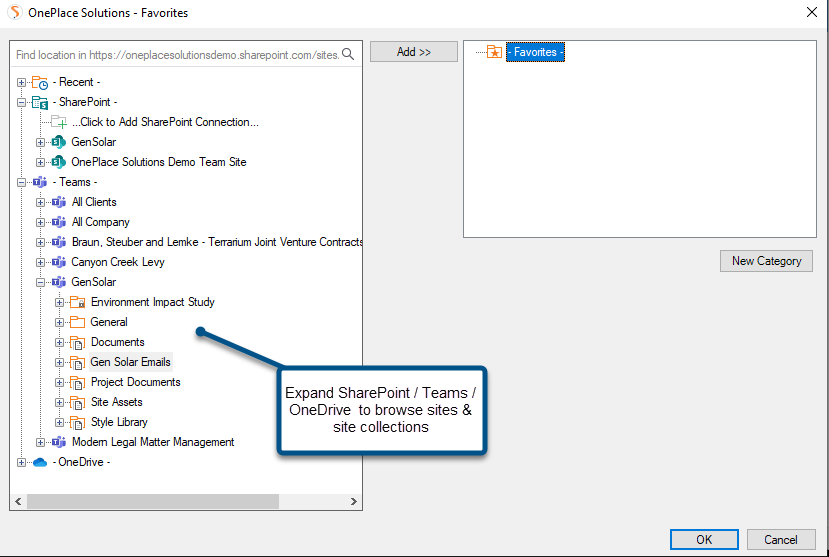829x557 pixels.
Task: Select the Environment Impact Study label
Action: click(153, 302)
